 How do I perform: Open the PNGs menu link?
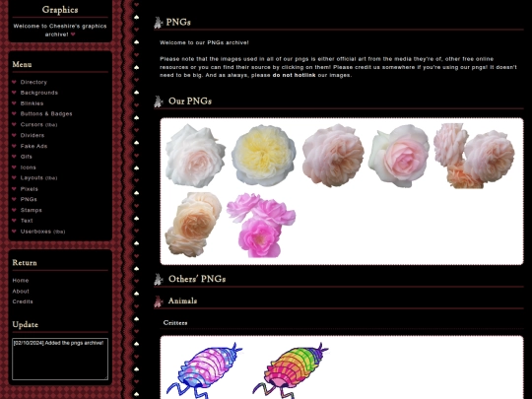click(x=29, y=199)
